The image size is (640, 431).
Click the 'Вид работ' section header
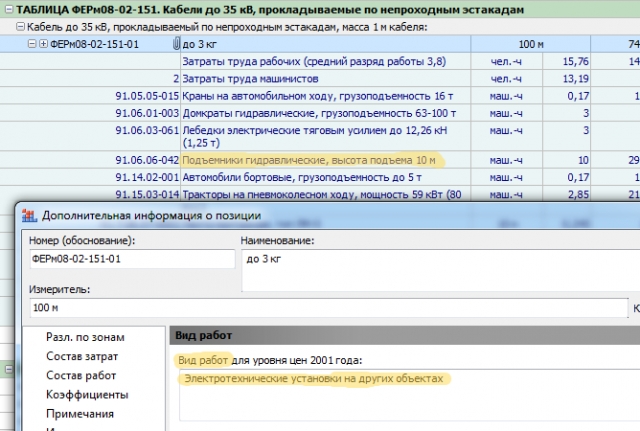coord(405,335)
